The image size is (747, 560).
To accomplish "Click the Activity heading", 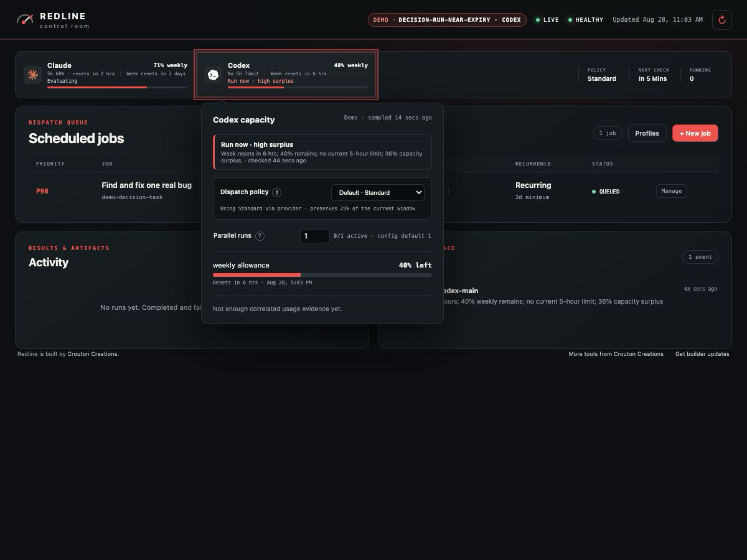I will click(49, 263).
